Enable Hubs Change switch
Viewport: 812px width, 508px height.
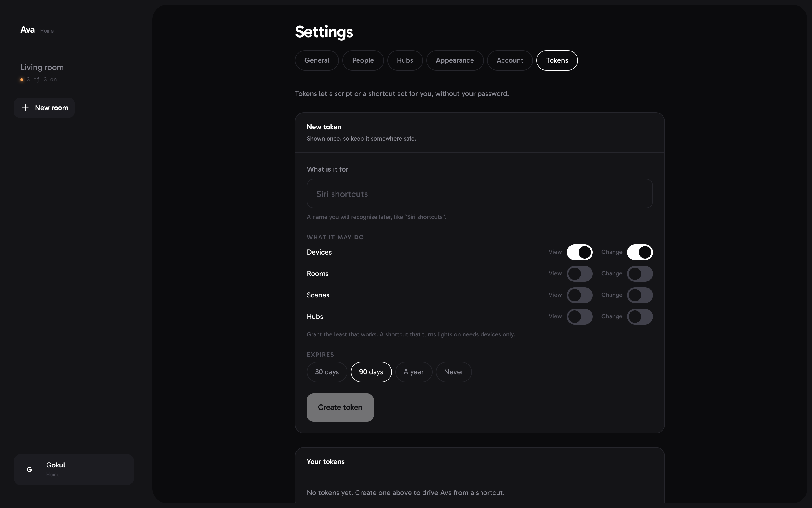[640, 316]
